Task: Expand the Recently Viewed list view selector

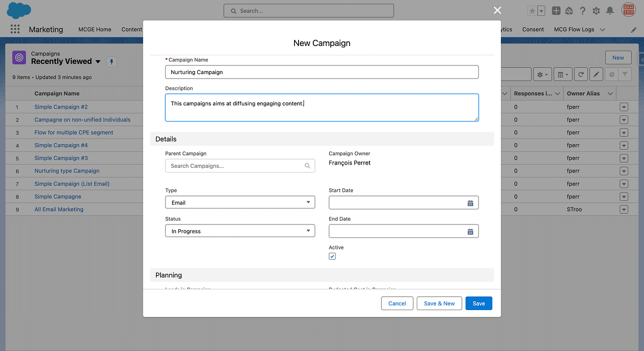Action: (98, 62)
